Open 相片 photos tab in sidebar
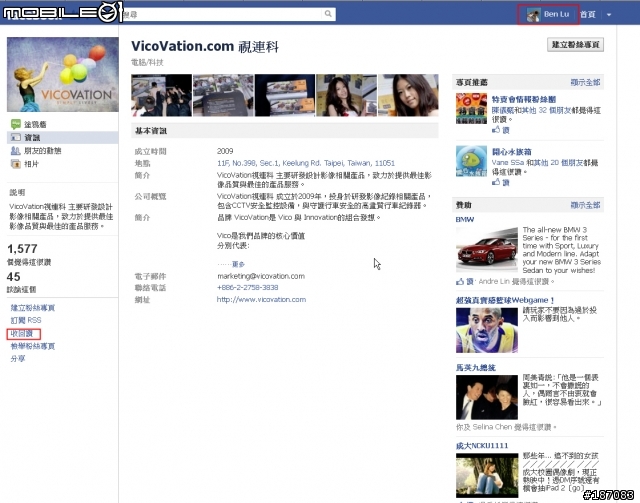Image resolution: width=640 pixels, height=503 pixels. pos(31,164)
